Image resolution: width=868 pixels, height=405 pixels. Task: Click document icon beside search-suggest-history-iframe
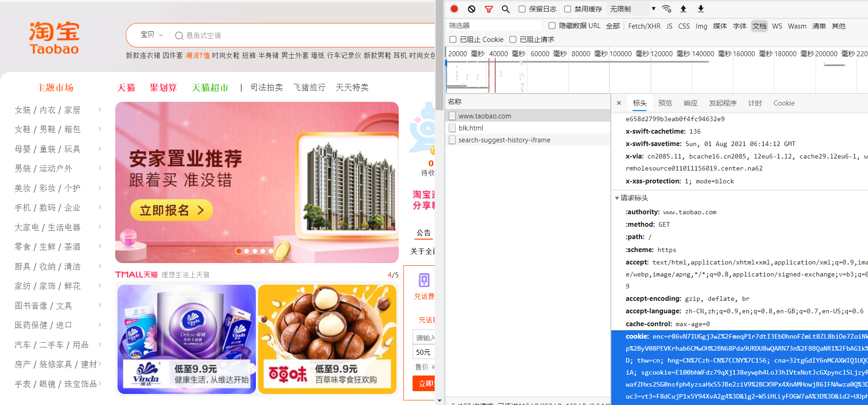tap(452, 140)
